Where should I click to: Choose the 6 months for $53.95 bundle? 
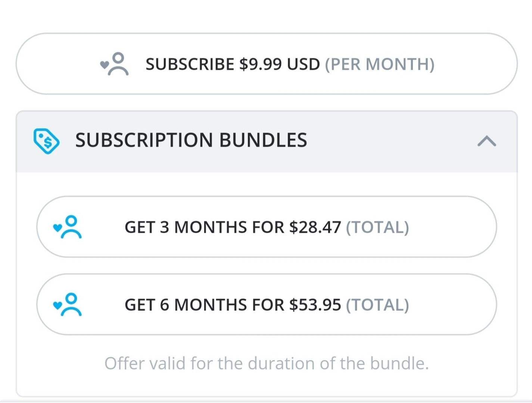pos(266,304)
